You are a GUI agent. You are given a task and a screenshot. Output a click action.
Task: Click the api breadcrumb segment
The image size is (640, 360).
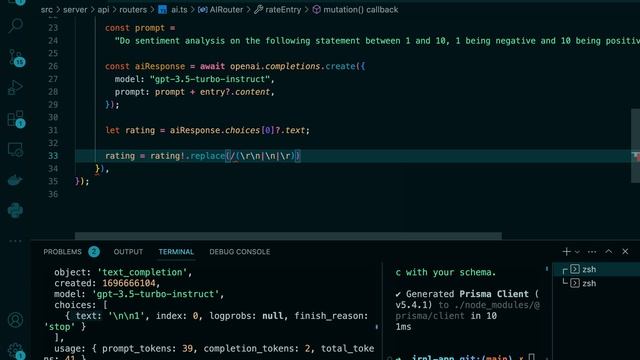pyautogui.click(x=103, y=10)
